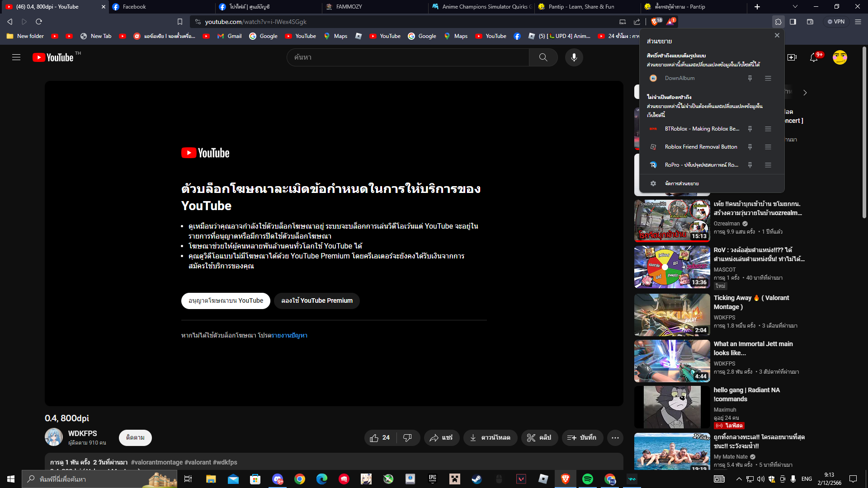Click the Clip button with scissors
The width and height of the screenshot is (868, 488).
coord(539,438)
